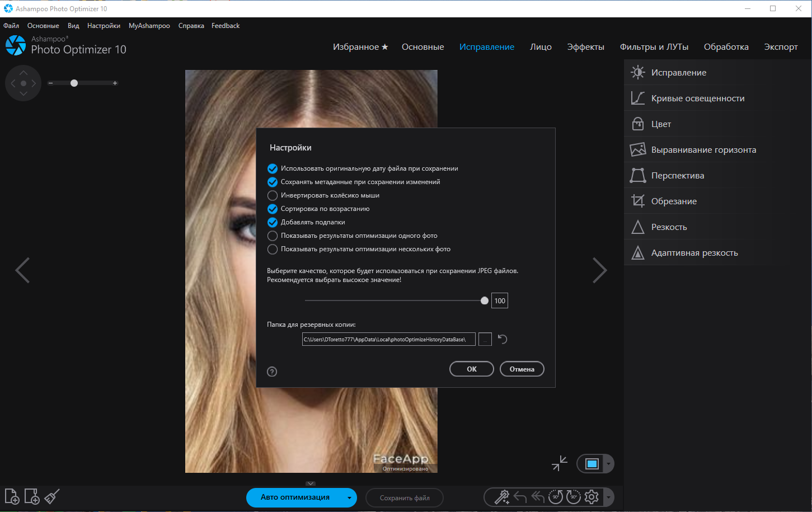Switch to the Эффекты tab
This screenshot has height=512, width=812.
pyautogui.click(x=585, y=47)
